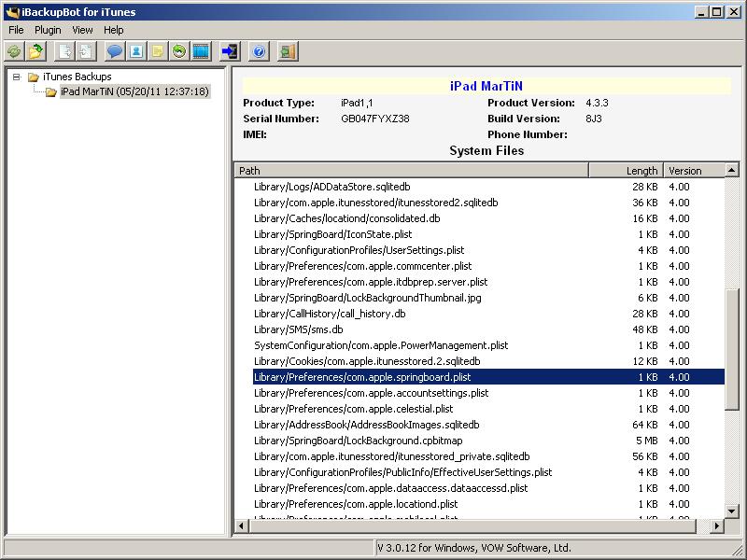747x560 pixels.
Task: Click the green Refresh backups toolbar icon
Action: (15, 51)
